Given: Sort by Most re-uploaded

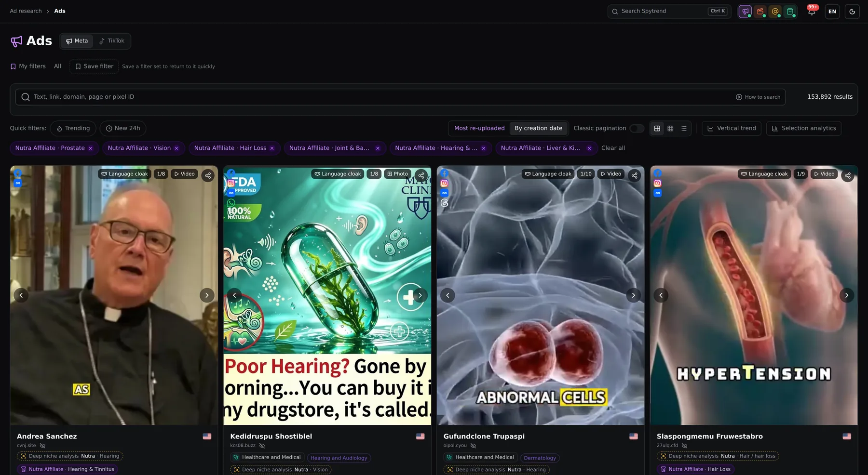Looking at the screenshot, I should 479,128.
